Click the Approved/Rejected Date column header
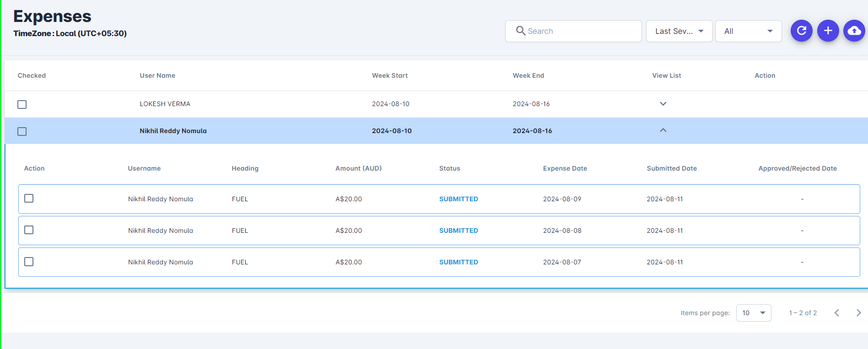The width and height of the screenshot is (868, 349). click(797, 168)
